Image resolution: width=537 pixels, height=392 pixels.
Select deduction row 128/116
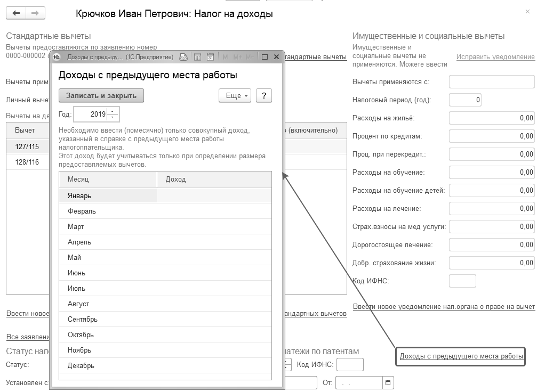coord(28,162)
